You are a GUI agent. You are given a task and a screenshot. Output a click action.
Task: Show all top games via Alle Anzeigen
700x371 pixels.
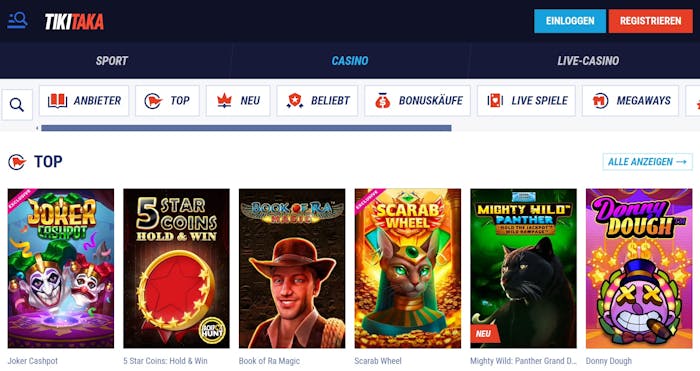tap(647, 162)
